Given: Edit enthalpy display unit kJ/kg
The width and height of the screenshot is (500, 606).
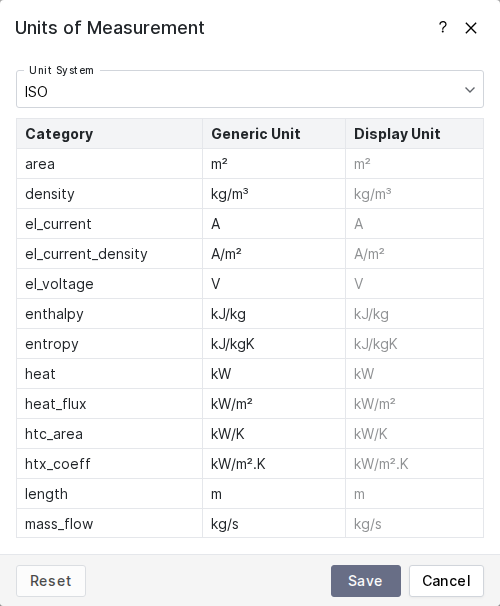Looking at the screenshot, I should [414, 314].
